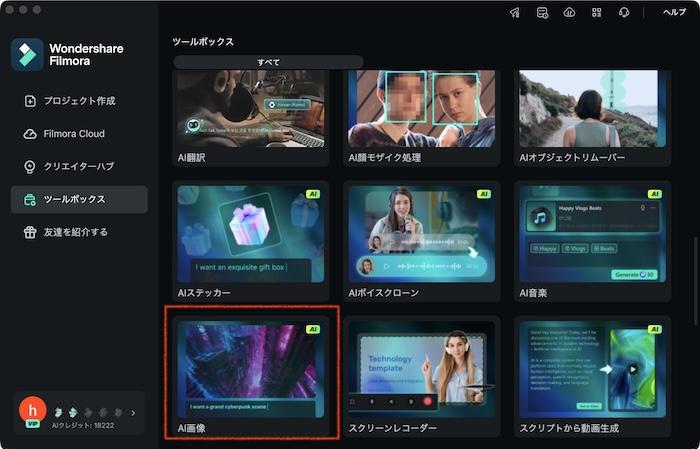Click the play arrow in スクリプトから動画生成 preview
The width and height of the screenshot is (700, 449).
[633, 369]
